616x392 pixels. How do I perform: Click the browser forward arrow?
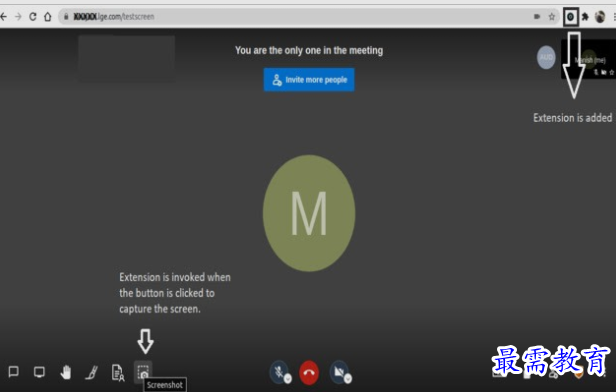(x=18, y=16)
